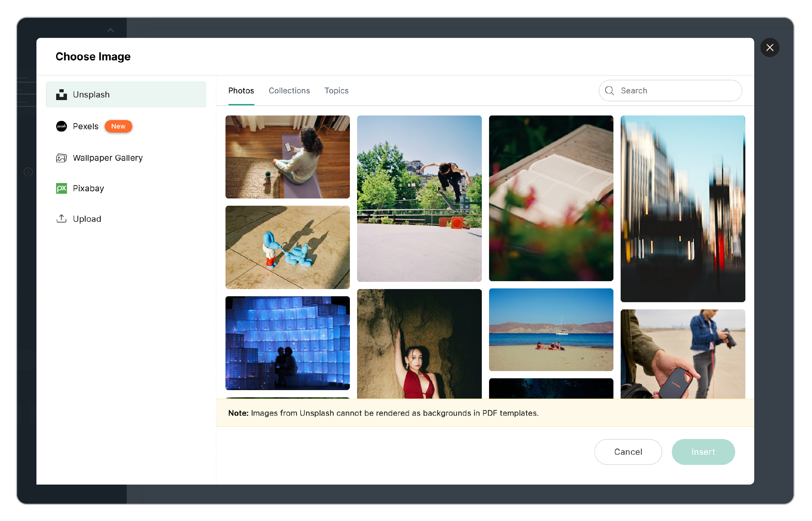Select the Photos tab

click(x=241, y=91)
